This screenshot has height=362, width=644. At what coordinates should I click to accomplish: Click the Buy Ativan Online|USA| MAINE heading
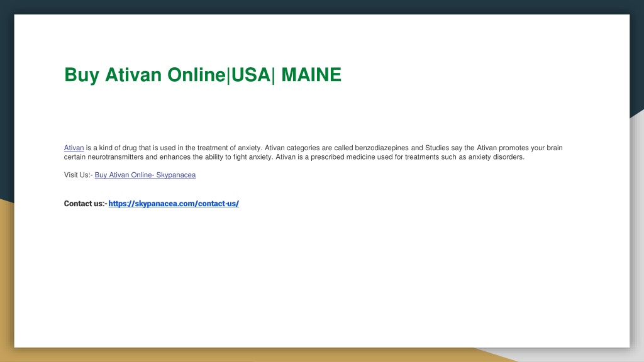click(203, 75)
